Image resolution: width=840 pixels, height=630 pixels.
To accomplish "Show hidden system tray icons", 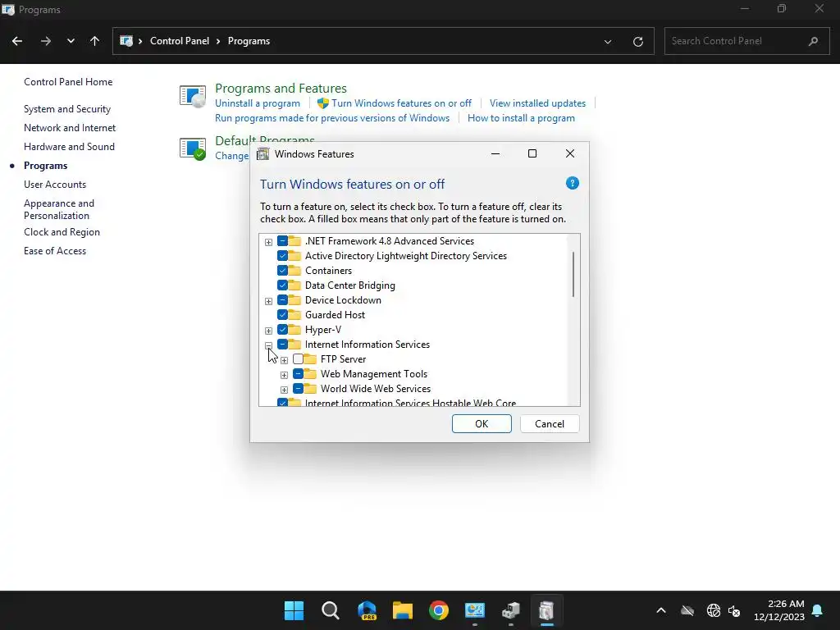I will point(661,610).
